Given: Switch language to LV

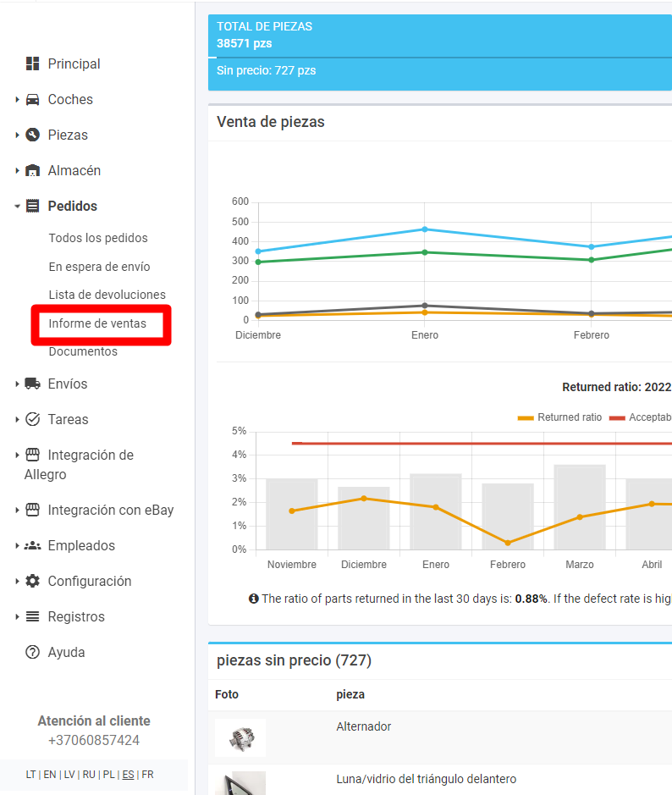Looking at the screenshot, I should click(x=69, y=774).
